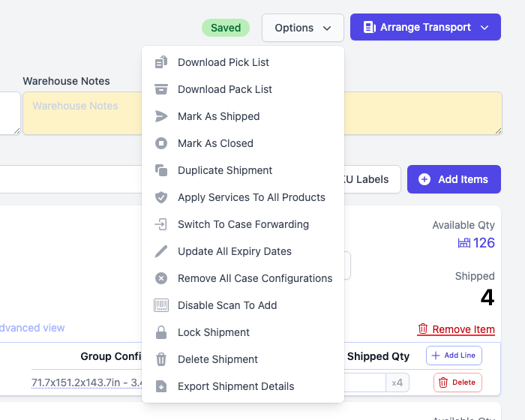This screenshot has width=525, height=420.
Task: Select Duplicate Shipment option
Action: tap(243, 170)
